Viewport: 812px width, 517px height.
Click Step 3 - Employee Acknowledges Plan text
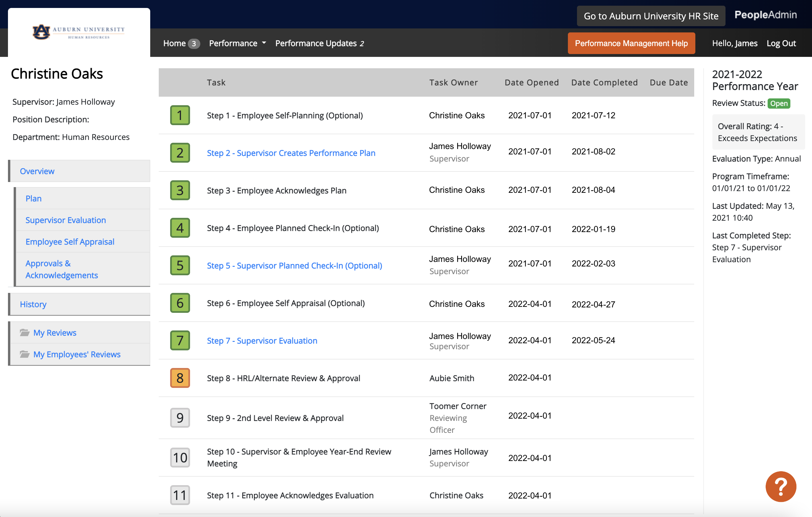(x=277, y=191)
